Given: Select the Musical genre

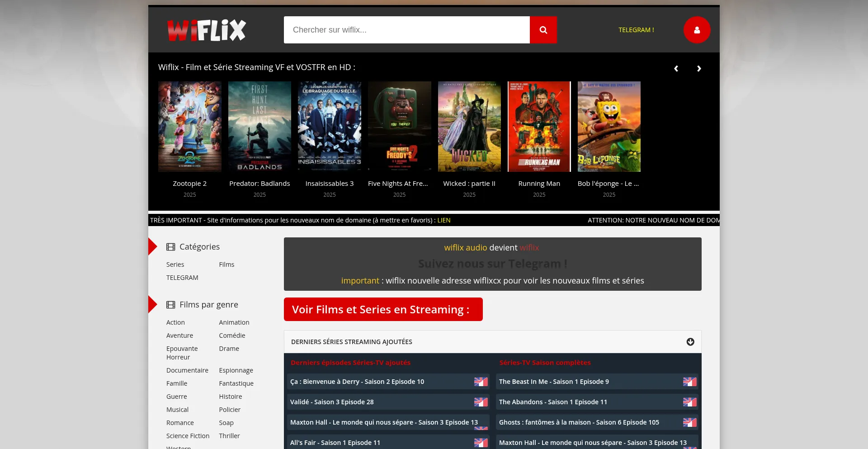Looking at the screenshot, I should pos(177,410).
